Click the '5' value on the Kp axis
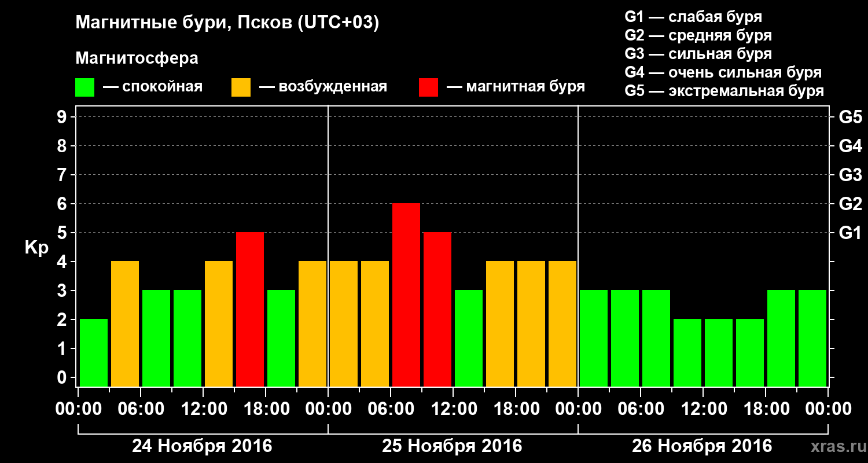 [x=63, y=233]
